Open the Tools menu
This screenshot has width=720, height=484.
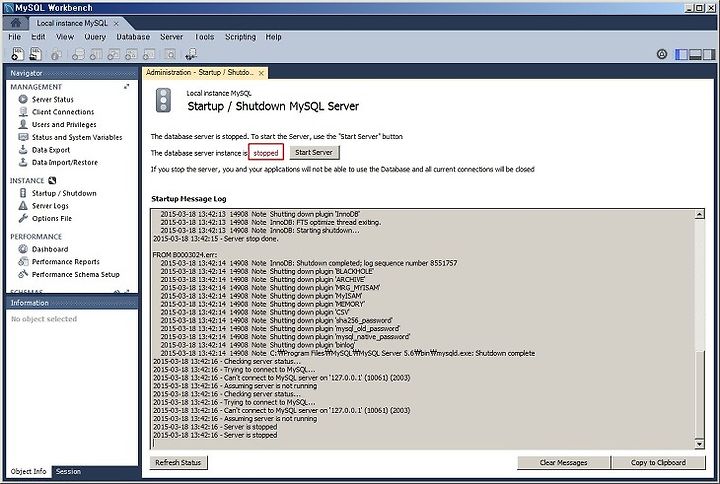click(204, 37)
